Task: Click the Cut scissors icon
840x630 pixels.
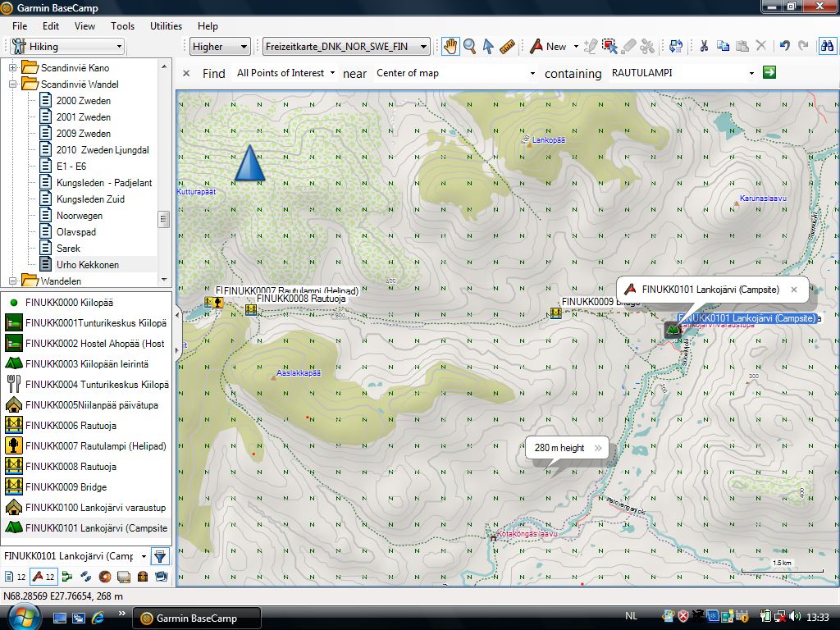Action: [703, 47]
